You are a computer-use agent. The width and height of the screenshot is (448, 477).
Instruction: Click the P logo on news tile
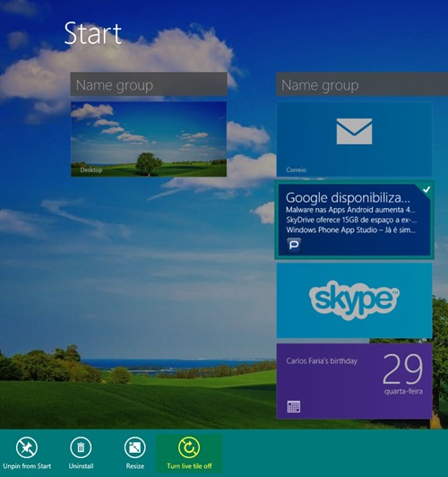294,245
